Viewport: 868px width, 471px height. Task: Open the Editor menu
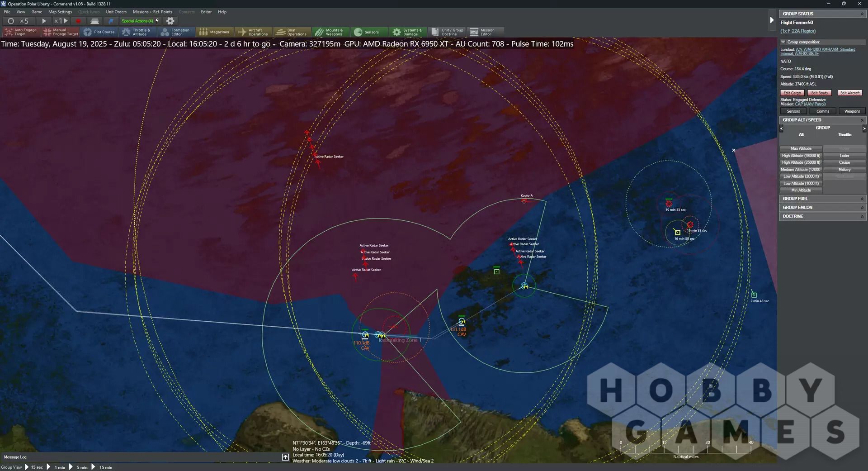coord(206,12)
